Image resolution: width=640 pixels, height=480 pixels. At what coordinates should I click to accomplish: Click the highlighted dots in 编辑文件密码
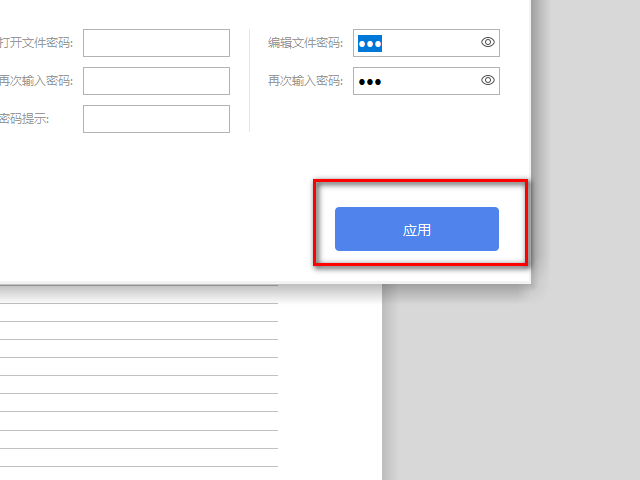(370, 43)
